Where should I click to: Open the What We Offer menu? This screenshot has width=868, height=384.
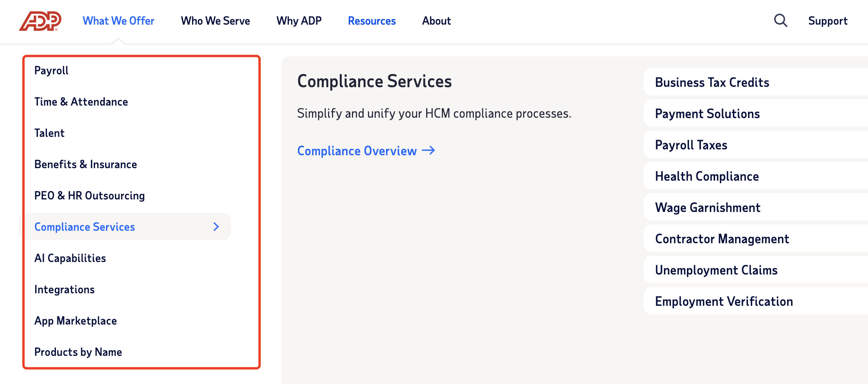tap(118, 21)
